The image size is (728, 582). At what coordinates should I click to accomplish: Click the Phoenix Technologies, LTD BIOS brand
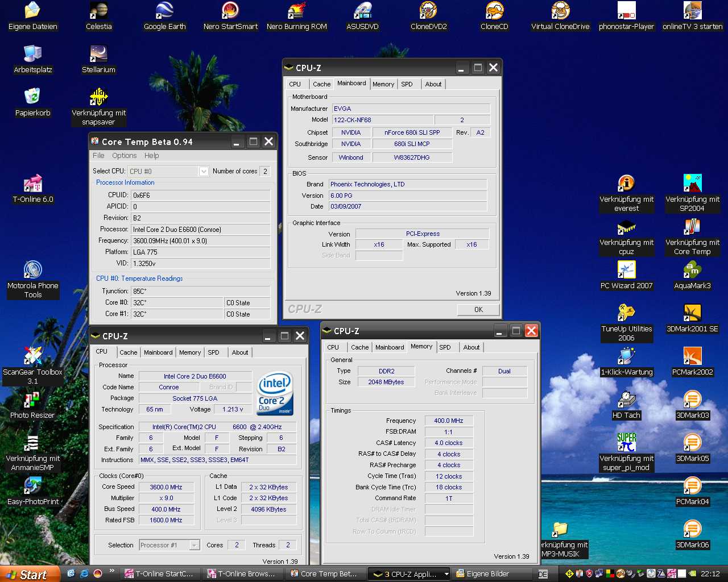pyautogui.click(x=408, y=184)
